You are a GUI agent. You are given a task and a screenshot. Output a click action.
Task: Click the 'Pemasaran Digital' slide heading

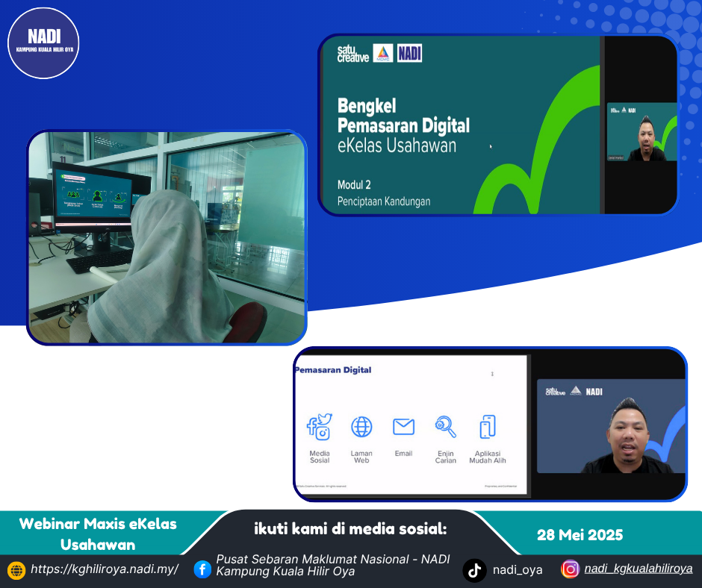click(x=333, y=370)
